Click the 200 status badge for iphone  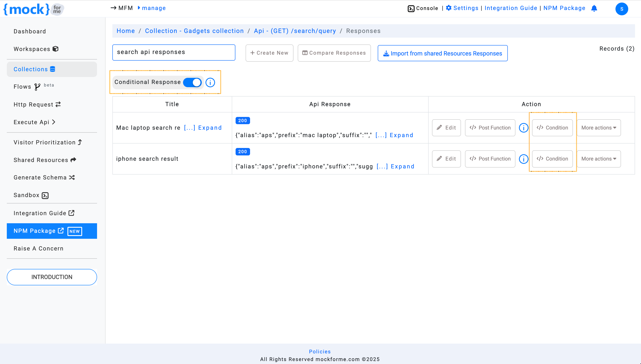(242, 152)
